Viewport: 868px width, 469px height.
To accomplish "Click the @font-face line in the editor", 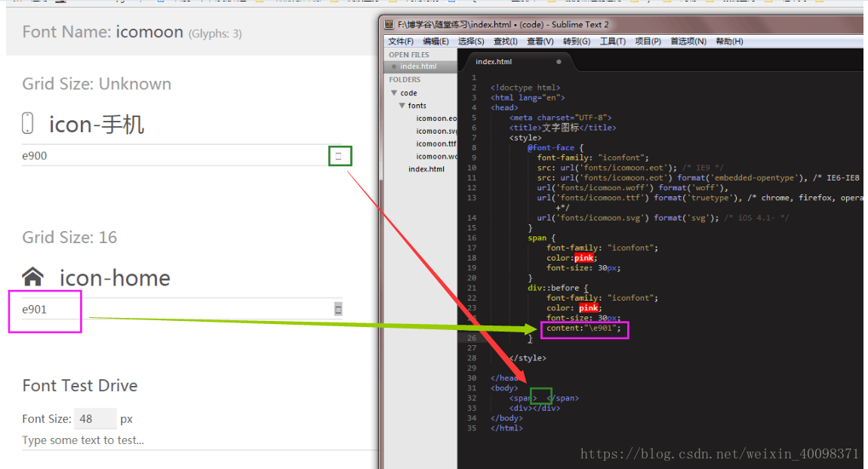I will (556, 148).
